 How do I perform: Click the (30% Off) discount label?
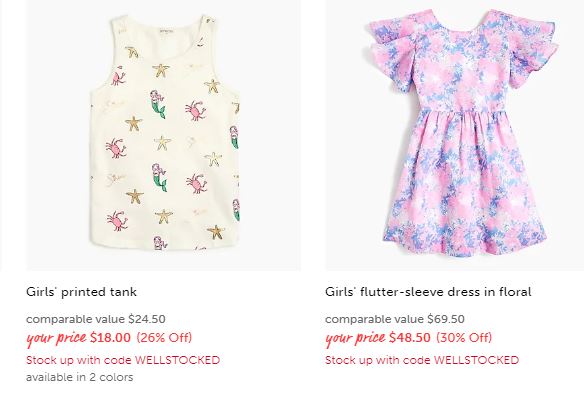point(464,338)
